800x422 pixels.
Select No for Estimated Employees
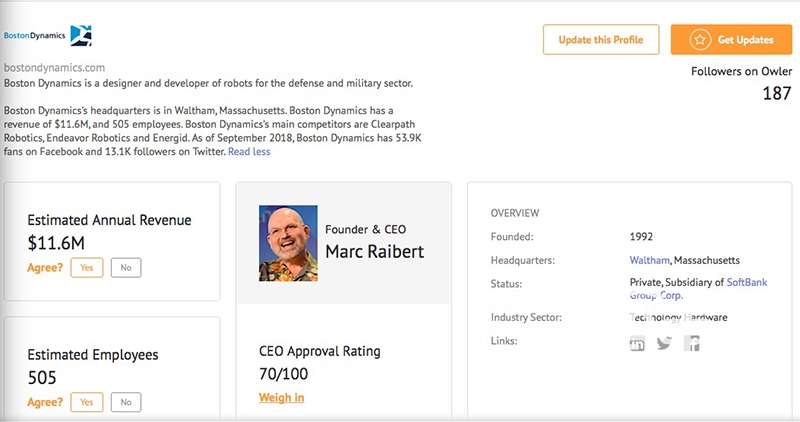coord(125,402)
